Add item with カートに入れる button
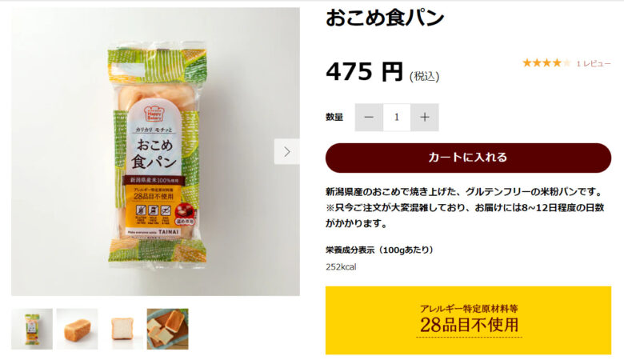This screenshot has width=624, height=364. pyautogui.click(x=468, y=158)
